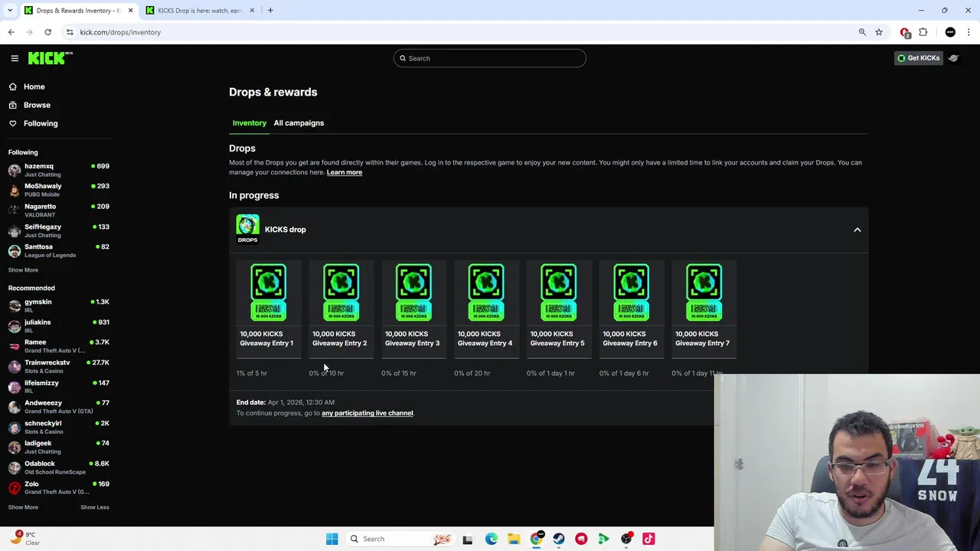Switch to the Inventory tab
This screenshot has width=980, height=551.
tap(250, 122)
